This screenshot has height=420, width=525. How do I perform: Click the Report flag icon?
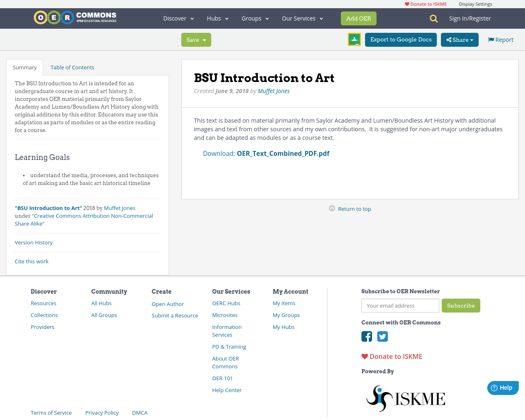click(491, 39)
